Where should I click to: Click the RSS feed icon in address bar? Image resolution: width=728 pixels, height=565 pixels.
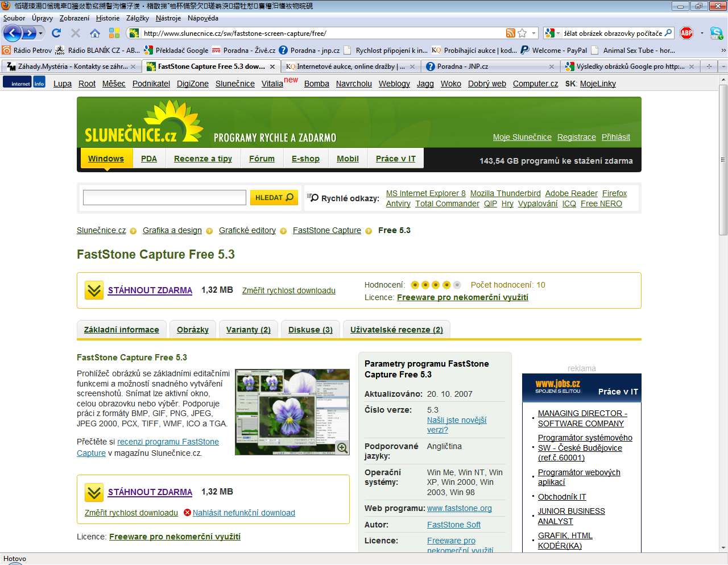[x=511, y=33]
